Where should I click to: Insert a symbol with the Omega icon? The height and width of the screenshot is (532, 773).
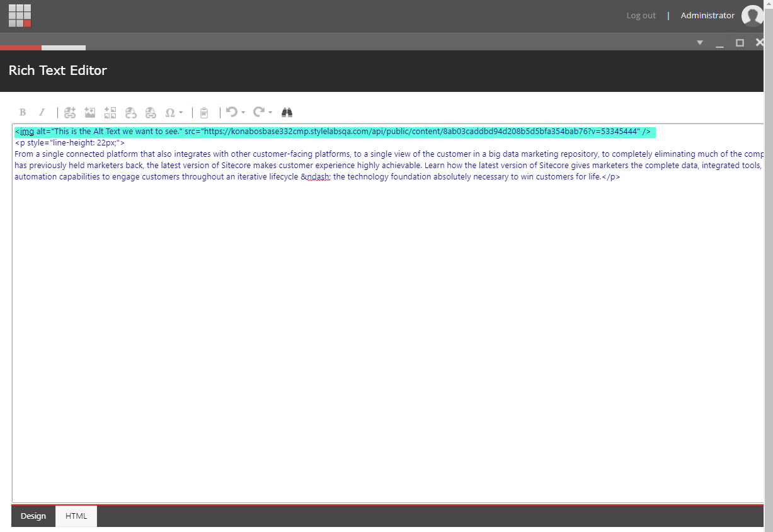click(x=169, y=113)
